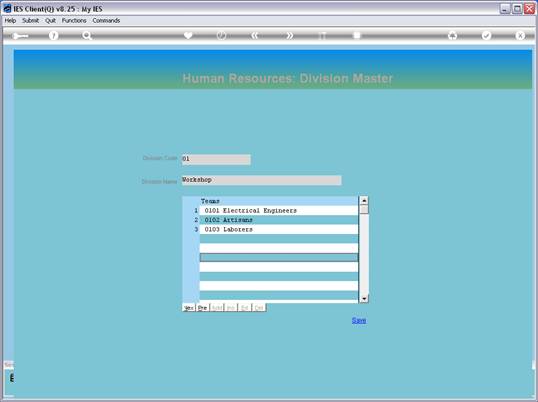Click the Teams list scroll up arrow
The width and height of the screenshot is (538, 402).
pos(364,201)
